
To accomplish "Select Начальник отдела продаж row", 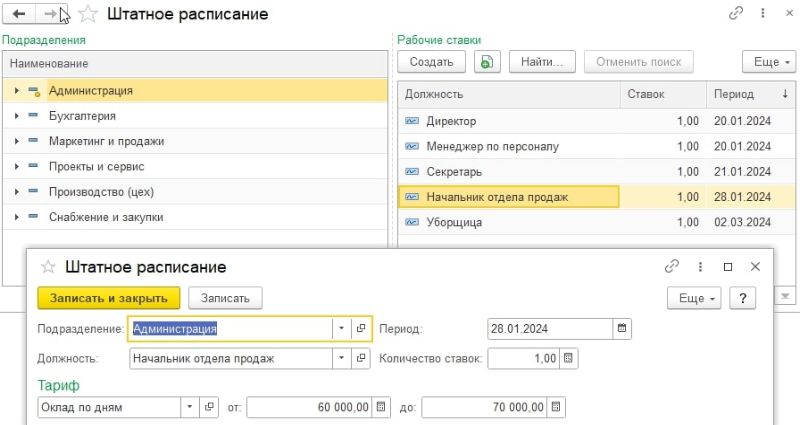I will pyautogui.click(x=596, y=197).
